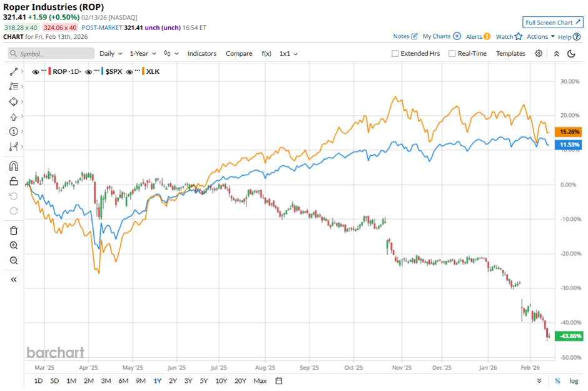The height and width of the screenshot is (391, 588).
Task: Open the Full Screen Chart view
Action: (x=552, y=22)
